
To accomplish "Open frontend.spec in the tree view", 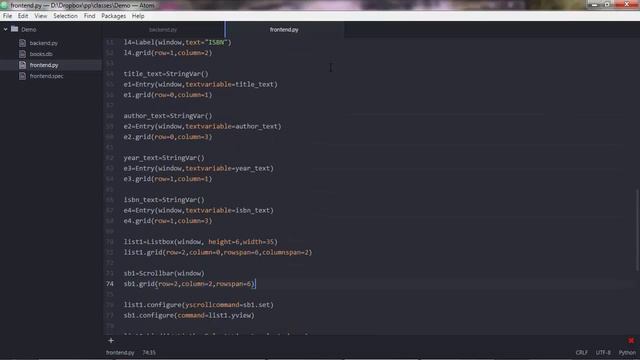I will point(47,76).
